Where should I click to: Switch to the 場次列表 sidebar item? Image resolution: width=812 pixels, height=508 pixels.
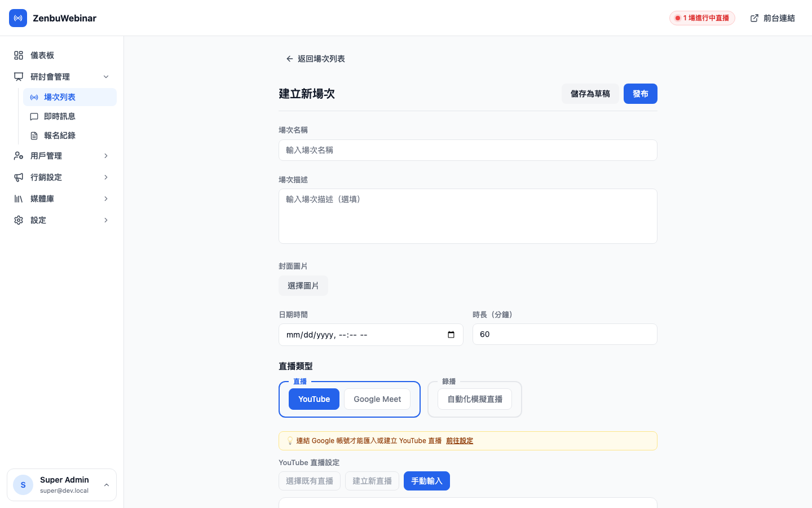(x=60, y=97)
